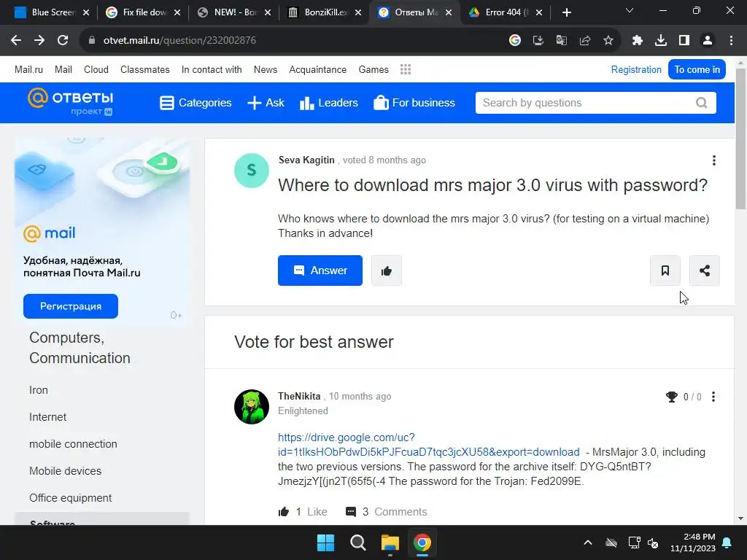Bookmark this tab with the star icon
The image size is (747, 560).
click(x=608, y=41)
